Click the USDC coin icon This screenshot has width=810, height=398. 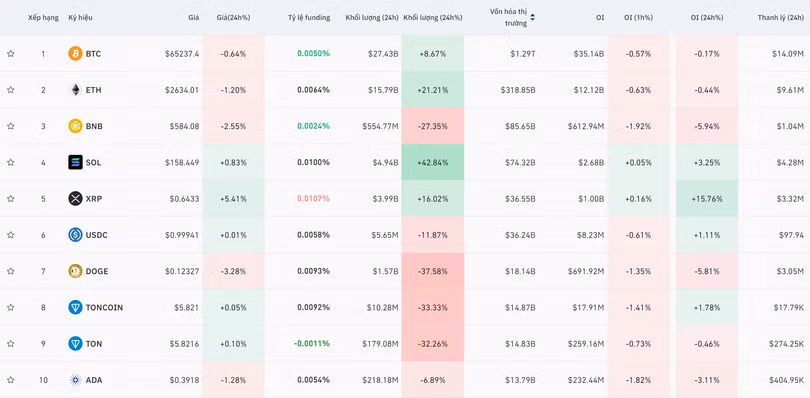pos(75,235)
